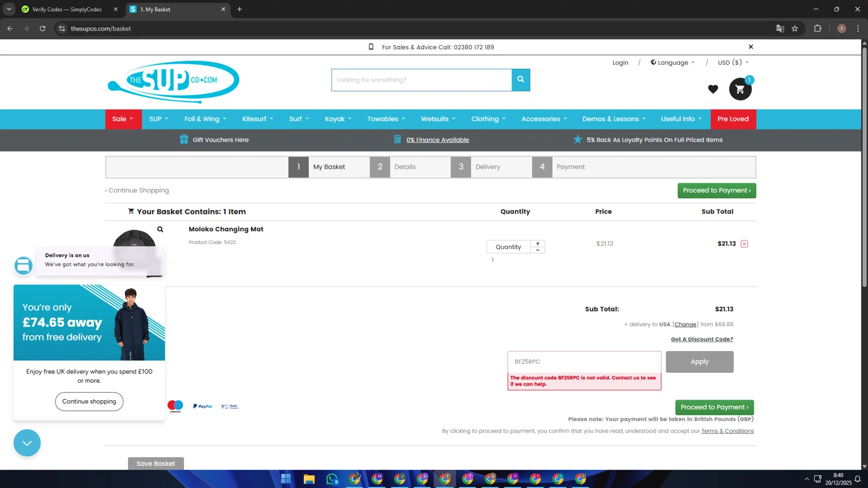The image size is (868, 488).
Task: Click the search magnifier button
Action: (x=521, y=80)
